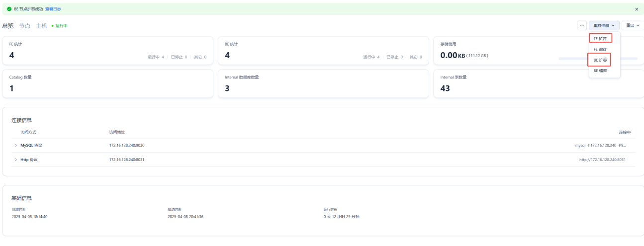The width and height of the screenshot is (644, 246).
Task: Open the 查看日志 log link
Action: click(53, 9)
